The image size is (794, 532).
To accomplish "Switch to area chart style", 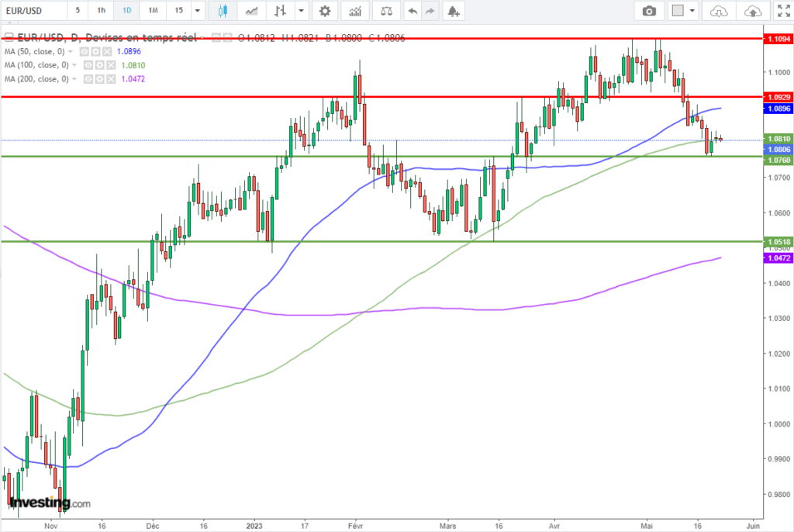I will pos(252,11).
